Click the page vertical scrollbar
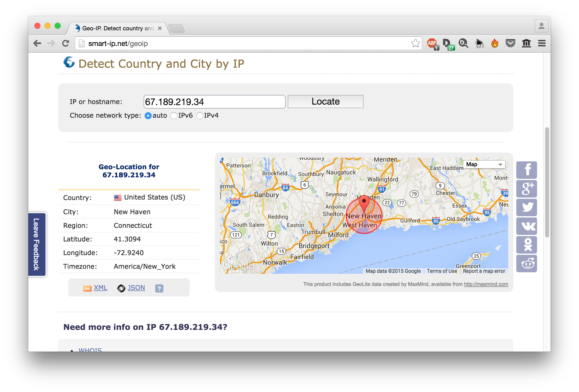The width and height of the screenshot is (579, 392). coord(547,182)
